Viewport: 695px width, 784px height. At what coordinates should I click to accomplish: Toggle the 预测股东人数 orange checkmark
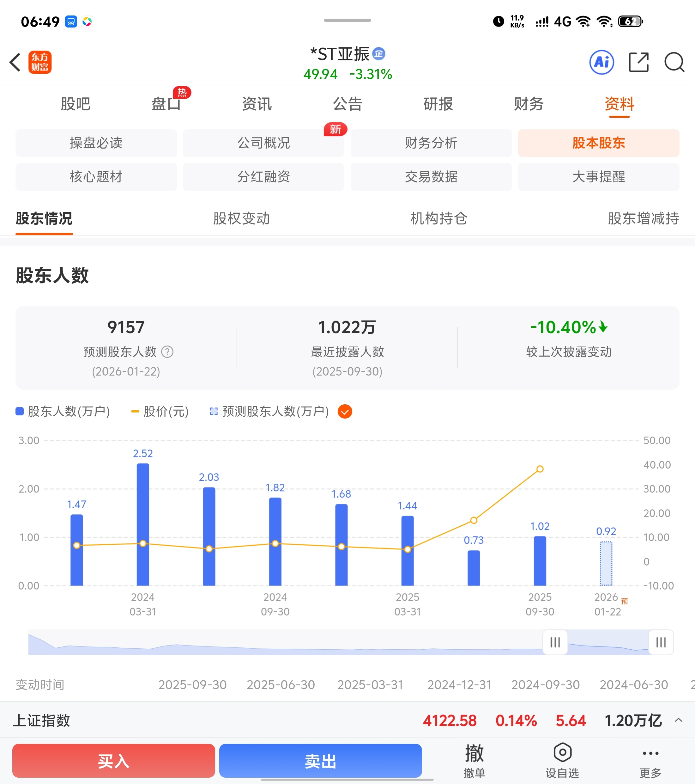[345, 412]
